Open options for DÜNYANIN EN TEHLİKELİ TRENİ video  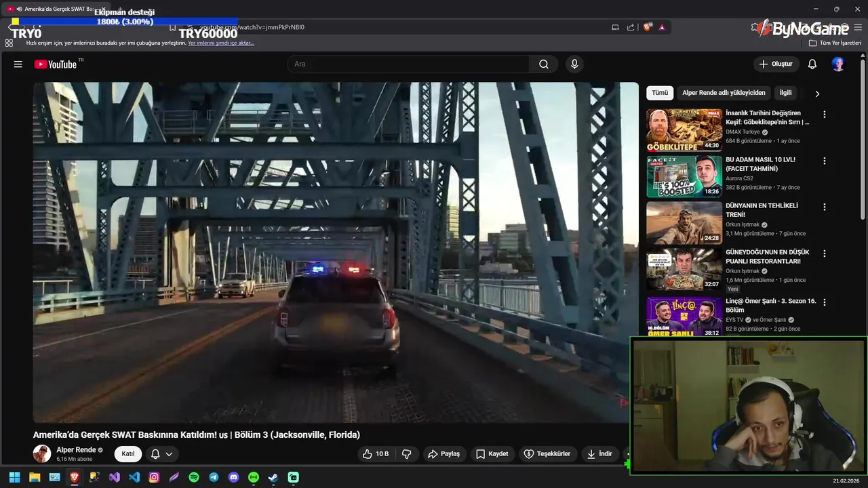[x=825, y=207]
